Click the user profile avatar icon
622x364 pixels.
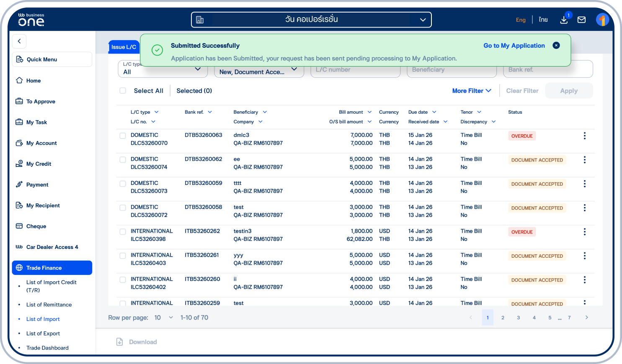click(x=602, y=20)
